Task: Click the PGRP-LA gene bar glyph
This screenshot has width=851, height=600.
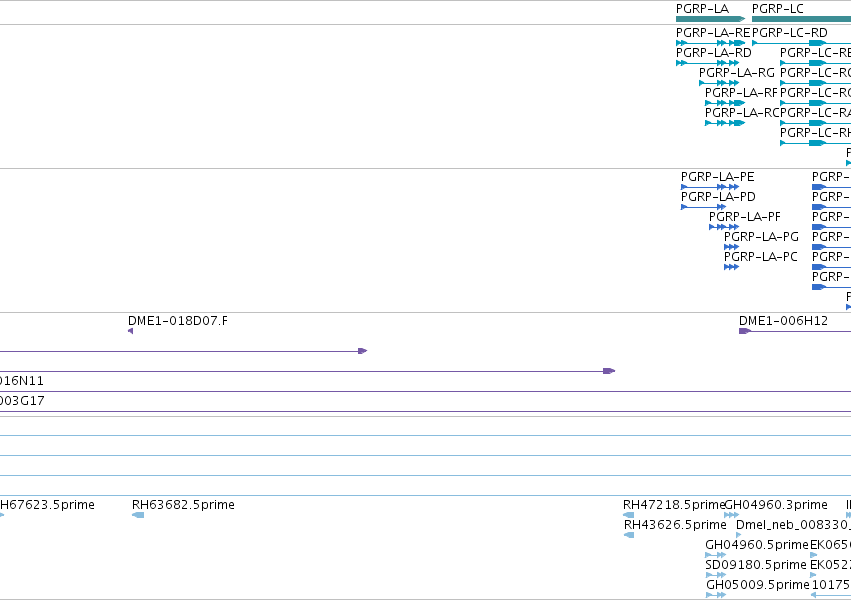Action: 710,19
